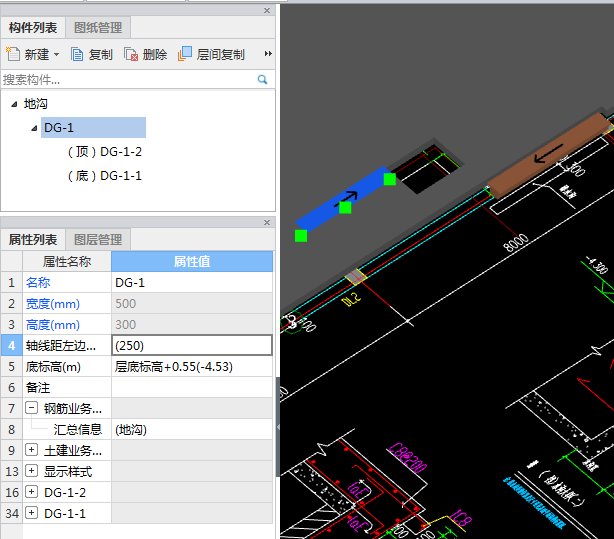
Task: Switch to the 属性列表 tab
Action: 33,240
